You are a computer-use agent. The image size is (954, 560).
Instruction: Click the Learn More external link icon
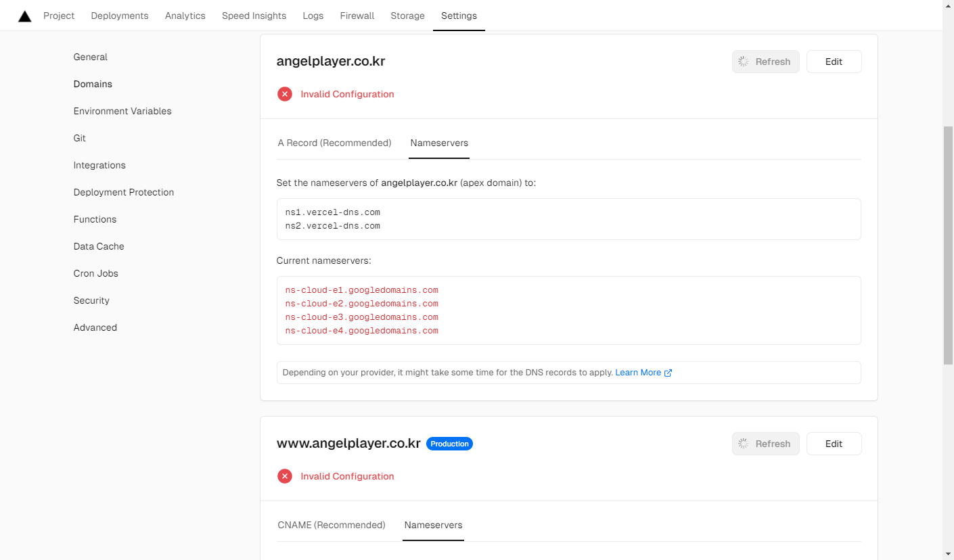tap(668, 373)
